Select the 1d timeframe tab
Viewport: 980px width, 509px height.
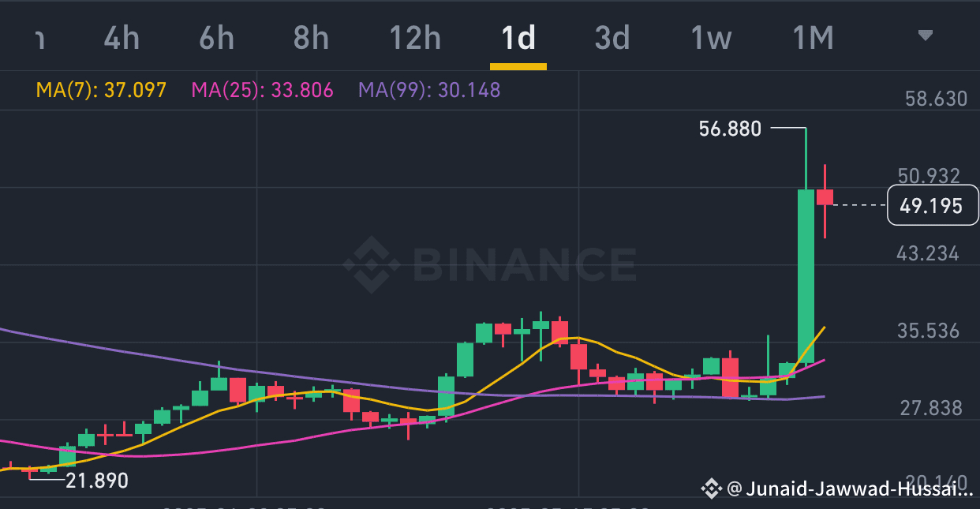coord(518,37)
